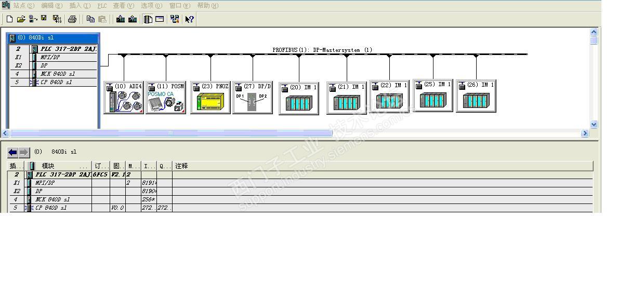Image resolution: width=644 pixels, height=299 pixels.
Task: Select the (27) DP/DP coupler device
Action: point(252,98)
